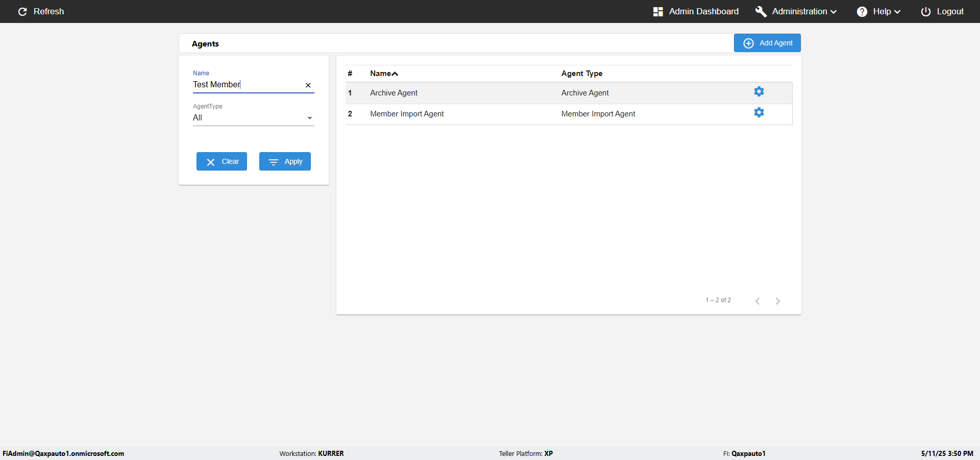Click the date and time in status bar
980x460 pixels.
[x=947, y=453]
